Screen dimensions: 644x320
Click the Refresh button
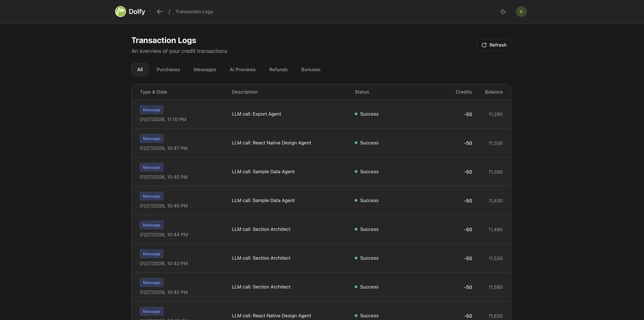[494, 45]
